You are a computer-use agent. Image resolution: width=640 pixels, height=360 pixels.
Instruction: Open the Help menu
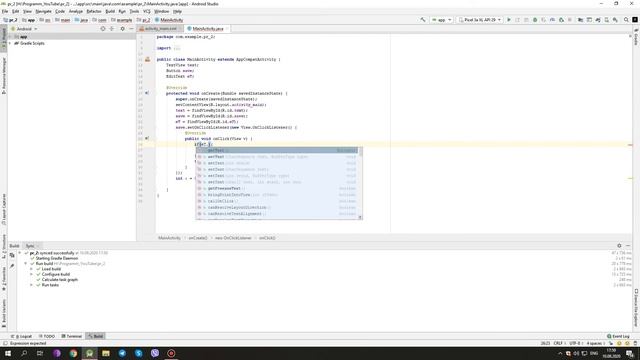[x=177, y=11]
